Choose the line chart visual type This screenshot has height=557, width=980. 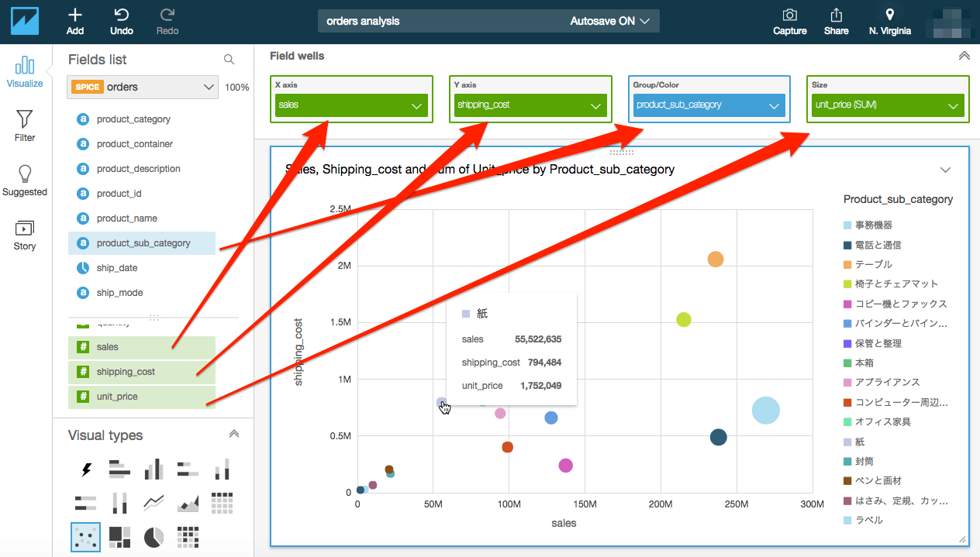[154, 502]
